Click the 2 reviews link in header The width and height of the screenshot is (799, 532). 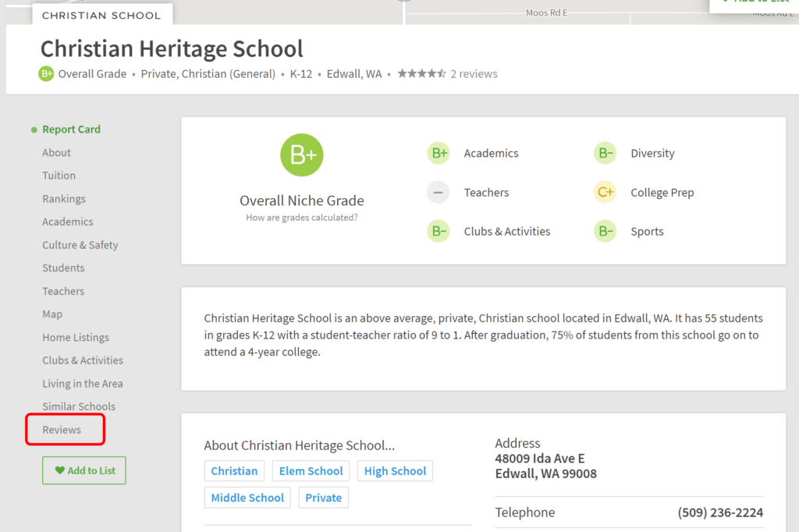tap(474, 74)
